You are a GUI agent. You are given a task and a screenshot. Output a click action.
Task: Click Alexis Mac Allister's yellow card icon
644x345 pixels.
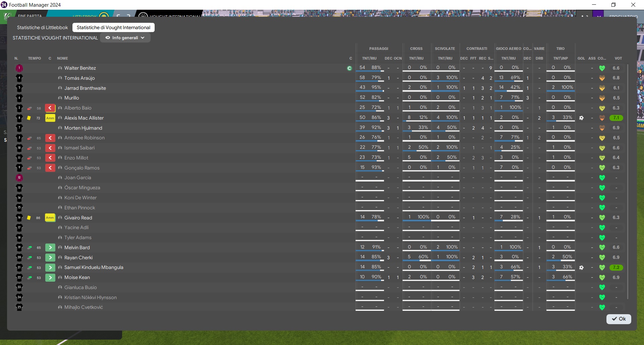(29, 118)
